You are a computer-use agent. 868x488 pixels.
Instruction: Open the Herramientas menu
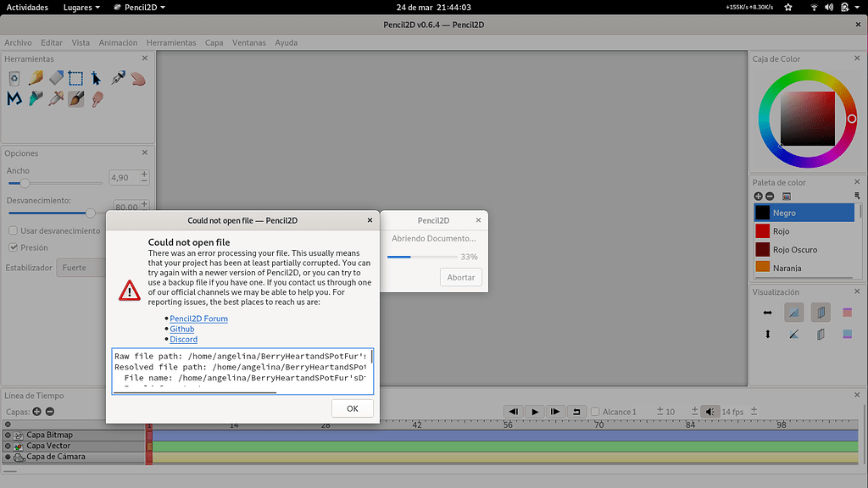(x=171, y=42)
